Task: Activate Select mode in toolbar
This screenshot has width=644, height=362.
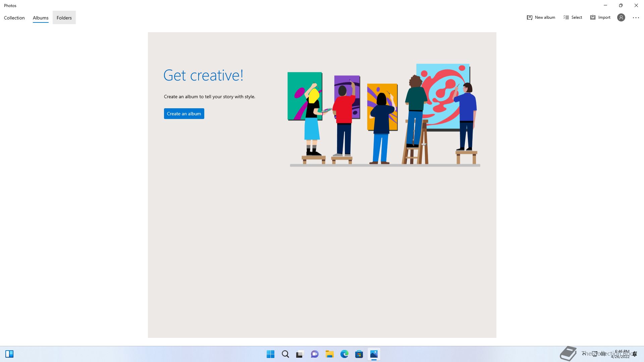Action: (573, 17)
